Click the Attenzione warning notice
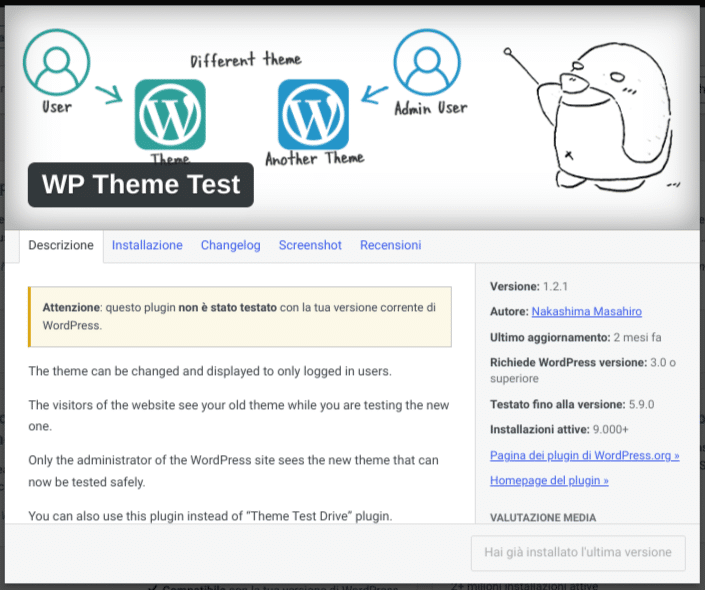Image resolution: width=705 pixels, height=590 pixels. point(240,317)
